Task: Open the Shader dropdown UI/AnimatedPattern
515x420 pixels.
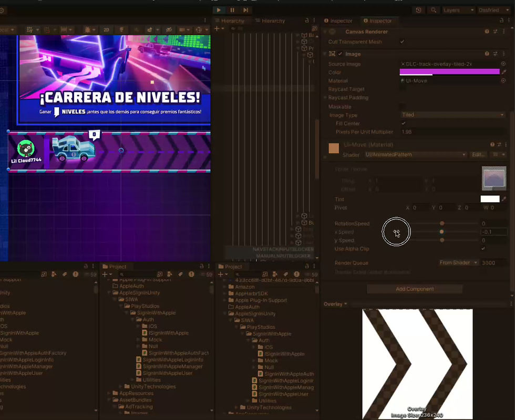Action: point(416,154)
